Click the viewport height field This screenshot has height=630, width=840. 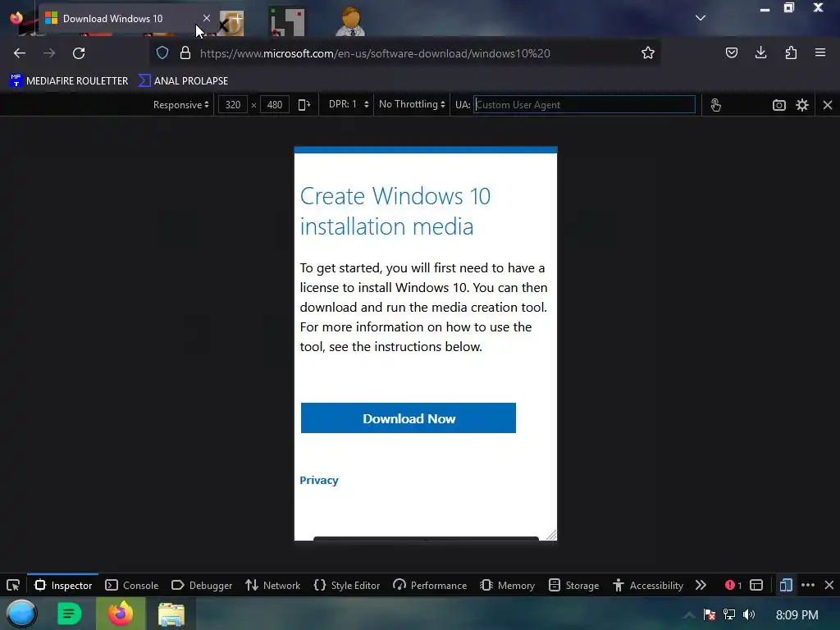click(275, 105)
